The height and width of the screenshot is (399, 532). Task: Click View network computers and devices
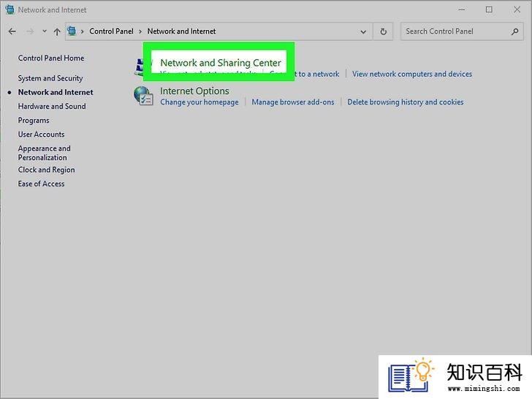tap(412, 74)
